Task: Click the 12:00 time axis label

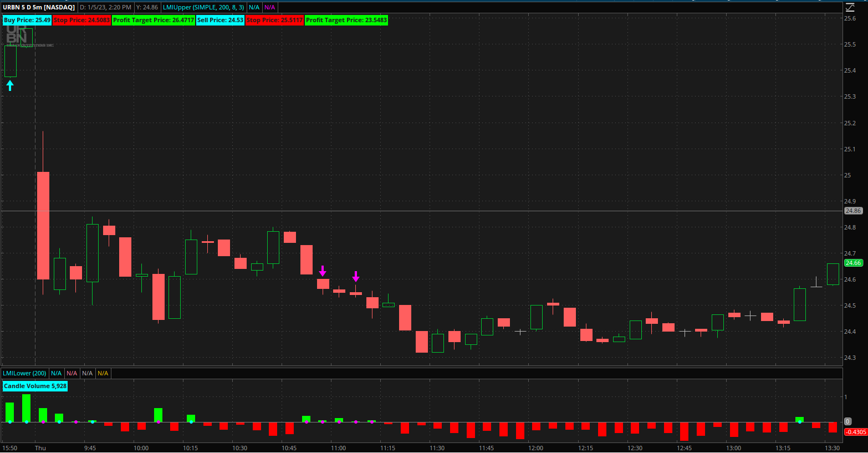Action: click(536, 448)
